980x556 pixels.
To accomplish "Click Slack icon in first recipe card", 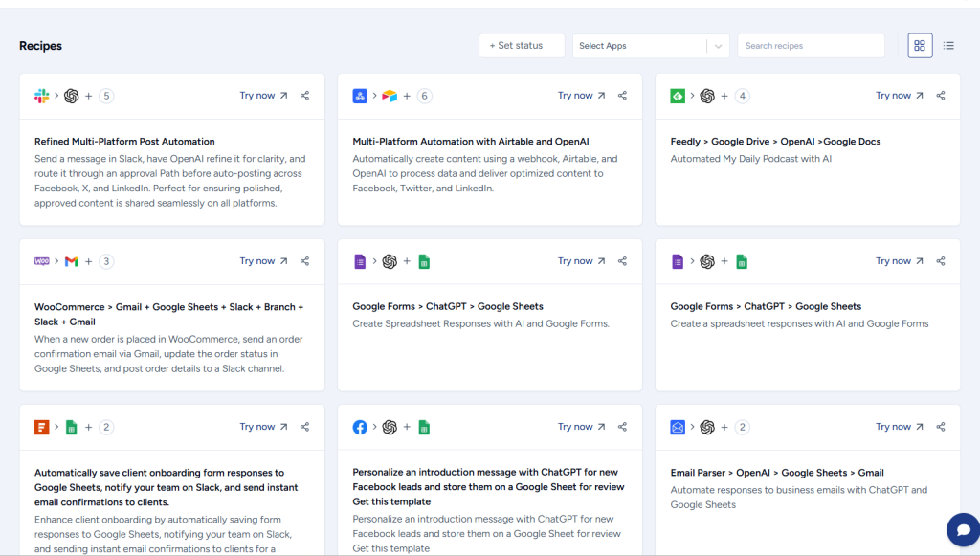I will point(42,96).
